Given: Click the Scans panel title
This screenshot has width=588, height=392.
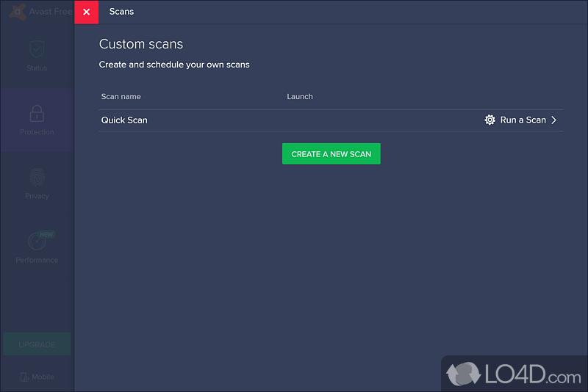Looking at the screenshot, I should (121, 12).
